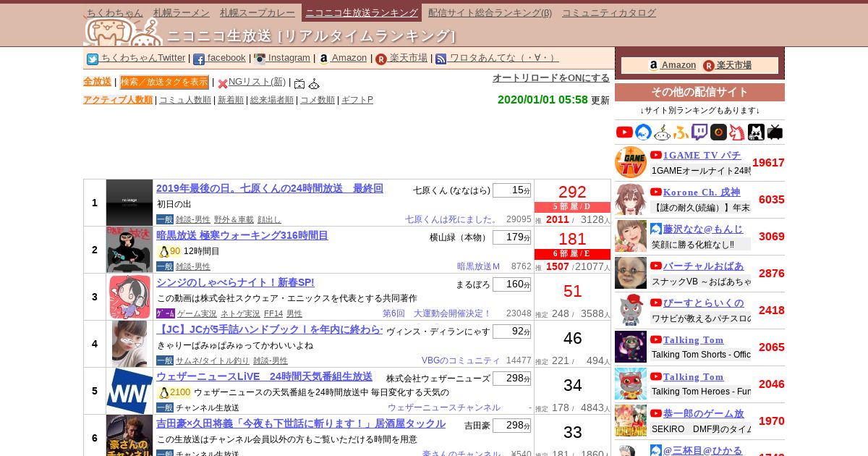This screenshot has height=456, width=868.
Task: Open ウェザーニュースLiVE 24時間天気番組生放送
Action: tap(264, 376)
